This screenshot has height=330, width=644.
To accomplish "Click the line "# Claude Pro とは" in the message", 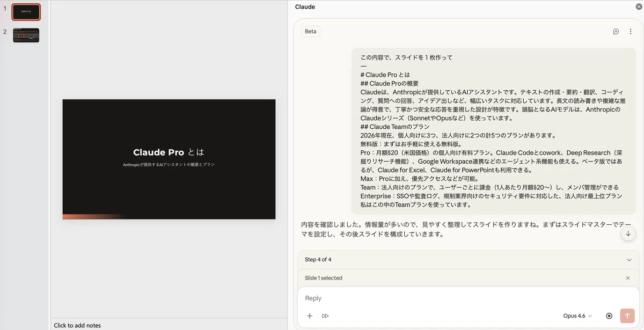I will (x=385, y=75).
